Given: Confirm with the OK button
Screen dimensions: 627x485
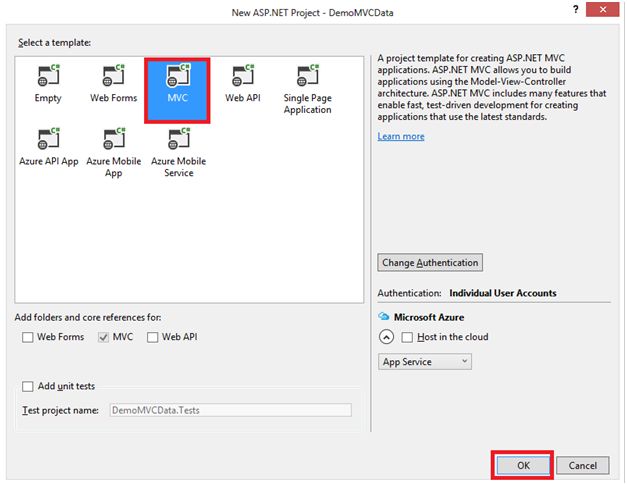Looking at the screenshot, I should tap(523, 465).
